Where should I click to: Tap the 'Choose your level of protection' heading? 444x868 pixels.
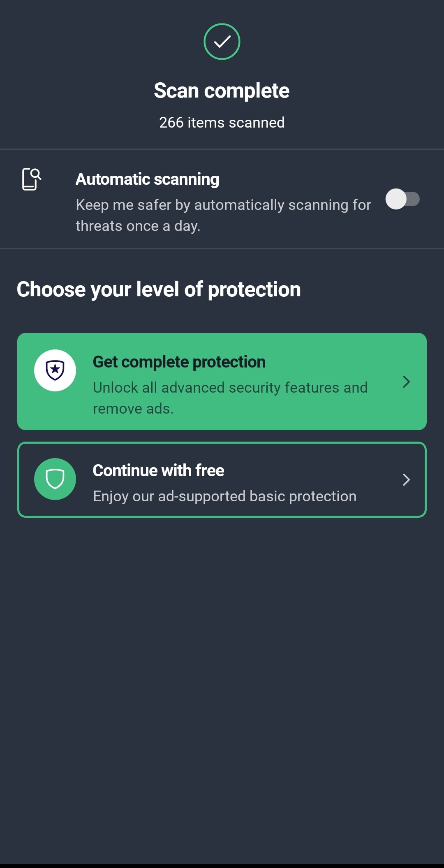[159, 289]
